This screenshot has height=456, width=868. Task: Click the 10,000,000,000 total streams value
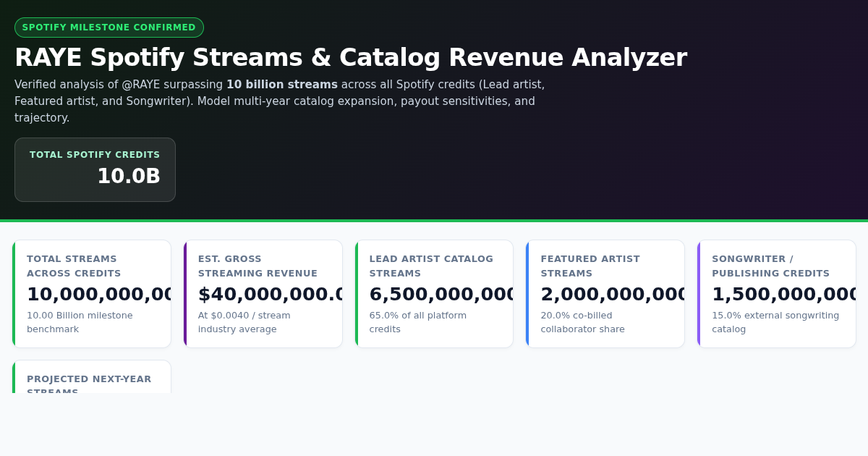(99, 294)
